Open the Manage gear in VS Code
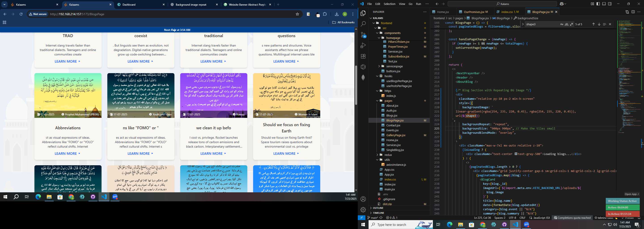 [x=363, y=210]
